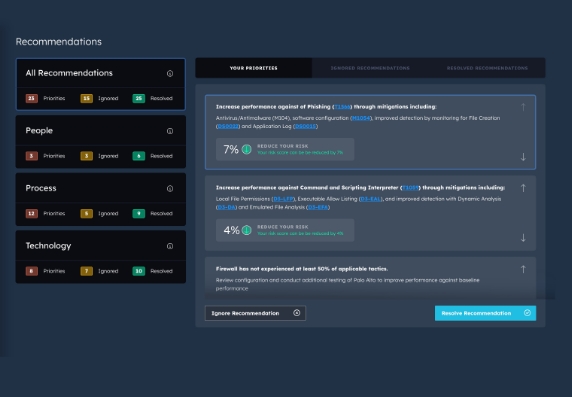This screenshot has height=397, width=572.
Task: Select the Phishing recommendation card title
Action: point(326,107)
